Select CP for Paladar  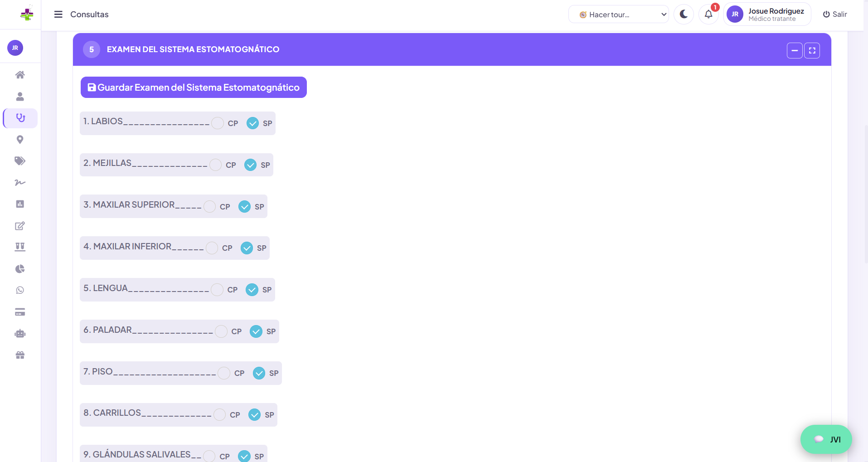coord(221,331)
